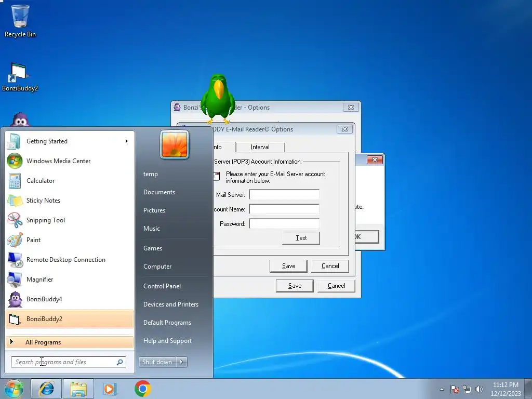Click the Test button
The image size is (532, 399).
pos(301,238)
